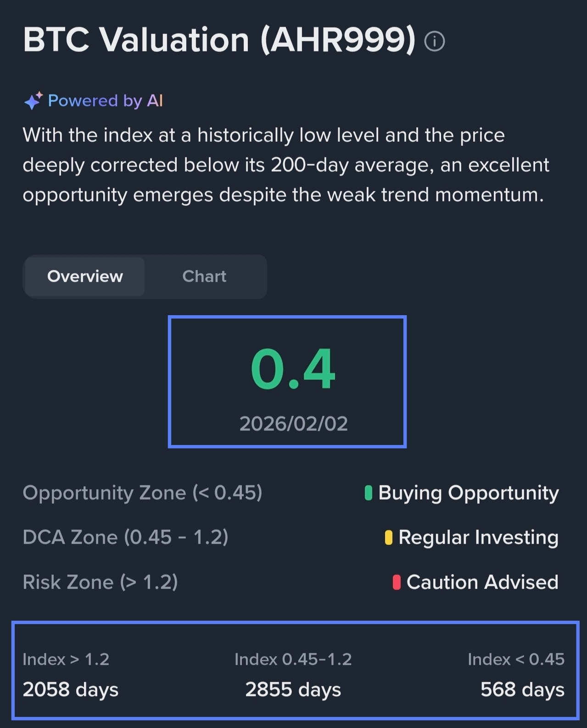Click the AI summary paragraph text
587x728 pixels.
(x=285, y=165)
